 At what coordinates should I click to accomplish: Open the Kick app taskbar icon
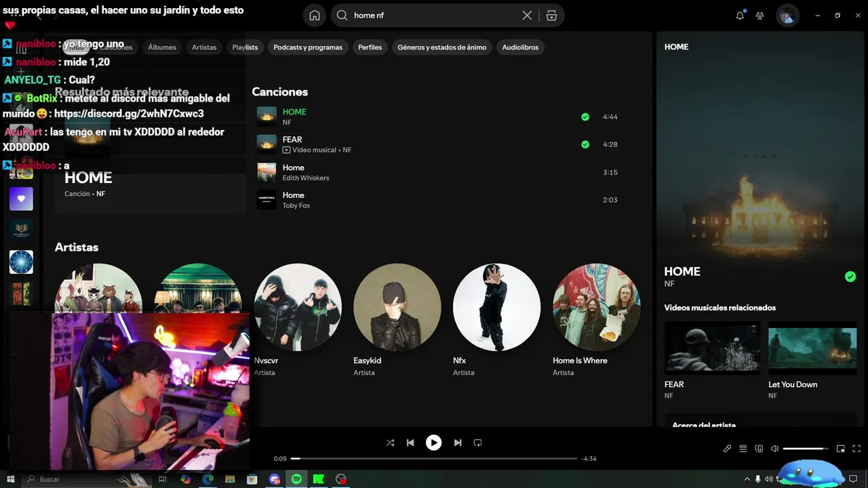[318, 479]
